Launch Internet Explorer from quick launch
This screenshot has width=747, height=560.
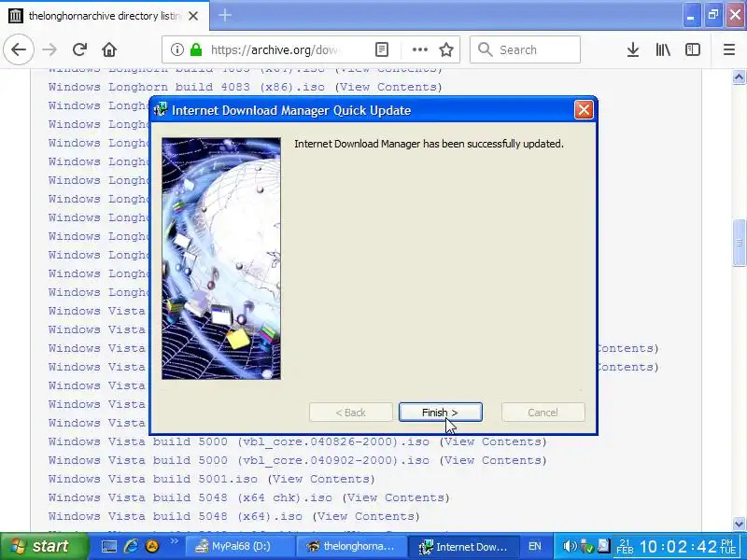[131, 546]
